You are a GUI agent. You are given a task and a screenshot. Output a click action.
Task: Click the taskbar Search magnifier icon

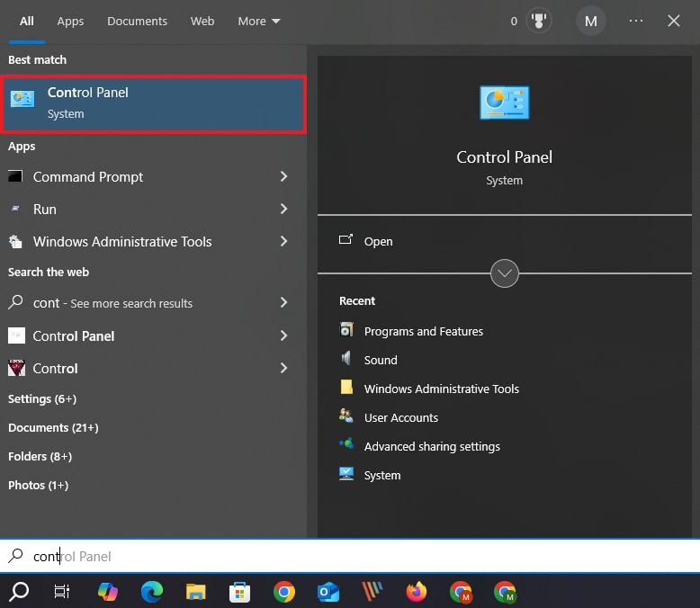pyautogui.click(x=19, y=592)
